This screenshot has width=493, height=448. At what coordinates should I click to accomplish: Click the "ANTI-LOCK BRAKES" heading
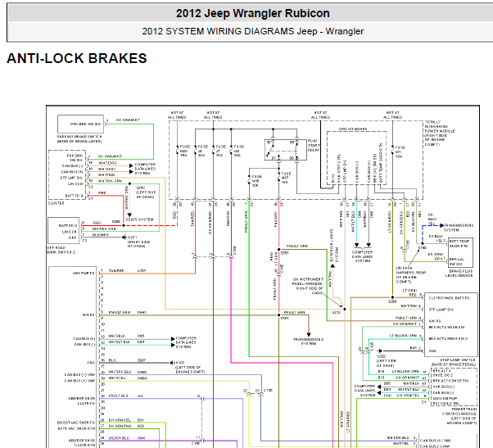(77, 58)
